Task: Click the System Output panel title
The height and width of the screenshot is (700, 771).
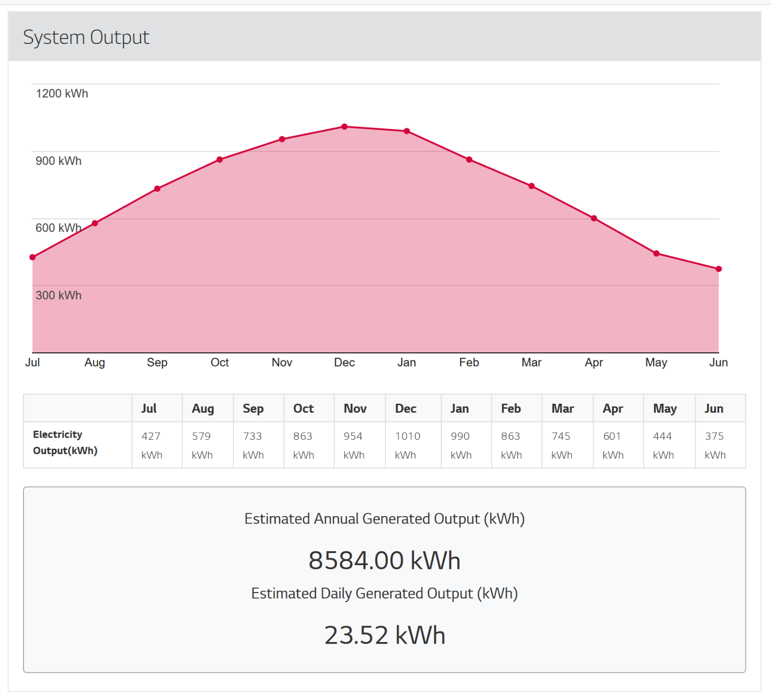Action: [86, 36]
